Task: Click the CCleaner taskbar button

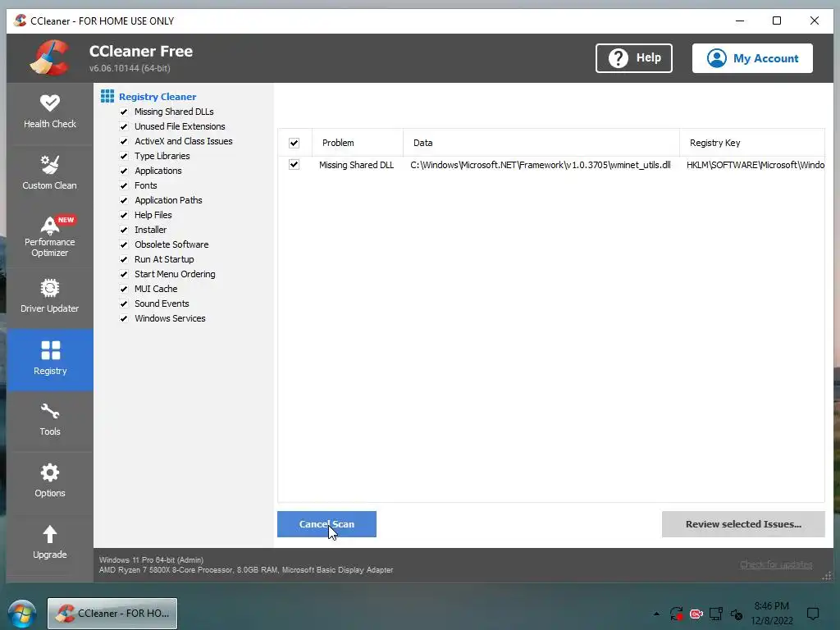Action: pyautogui.click(x=112, y=614)
